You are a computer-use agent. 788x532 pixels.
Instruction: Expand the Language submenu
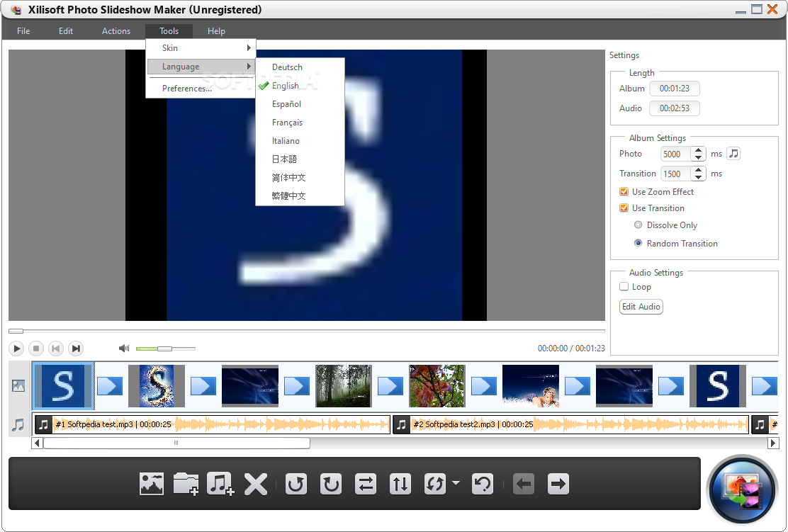point(201,67)
